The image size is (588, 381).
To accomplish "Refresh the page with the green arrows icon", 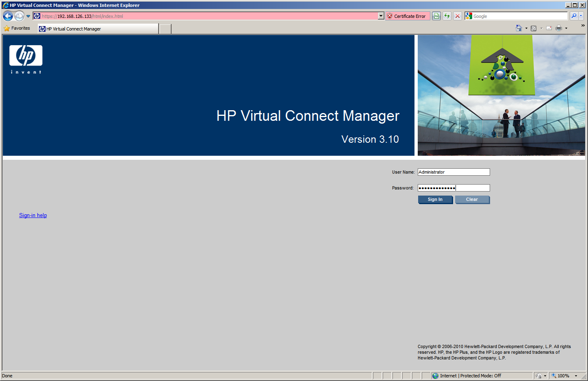I will pos(447,16).
